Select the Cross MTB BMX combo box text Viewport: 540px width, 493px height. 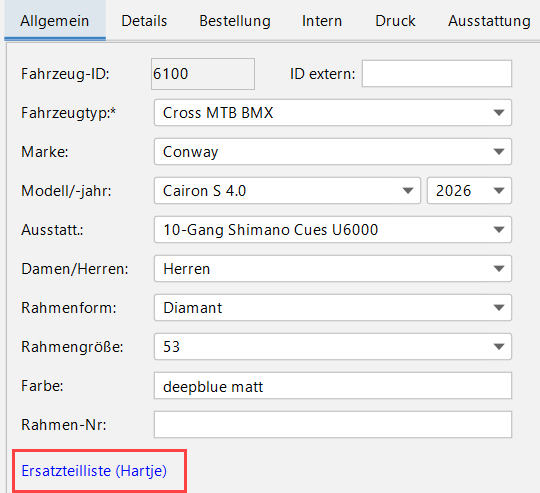pos(218,113)
